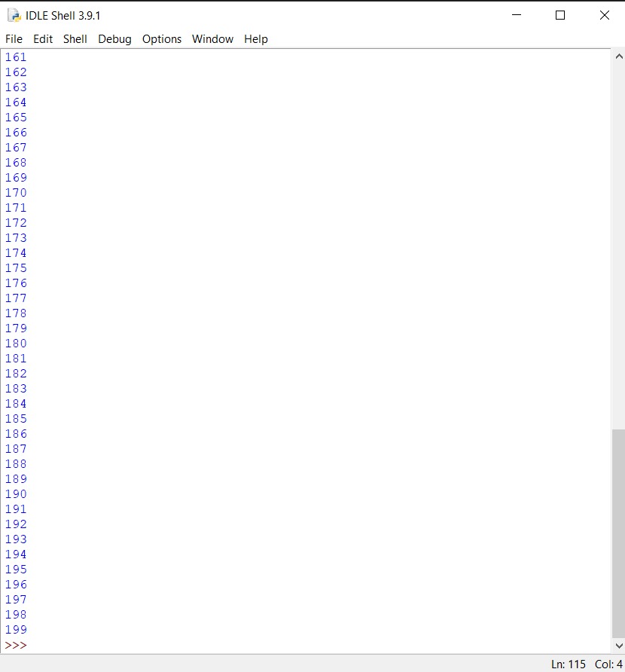This screenshot has height=672, width=625.
Task: Click the scrollbar up arrow
Action: tap(618, 57)
